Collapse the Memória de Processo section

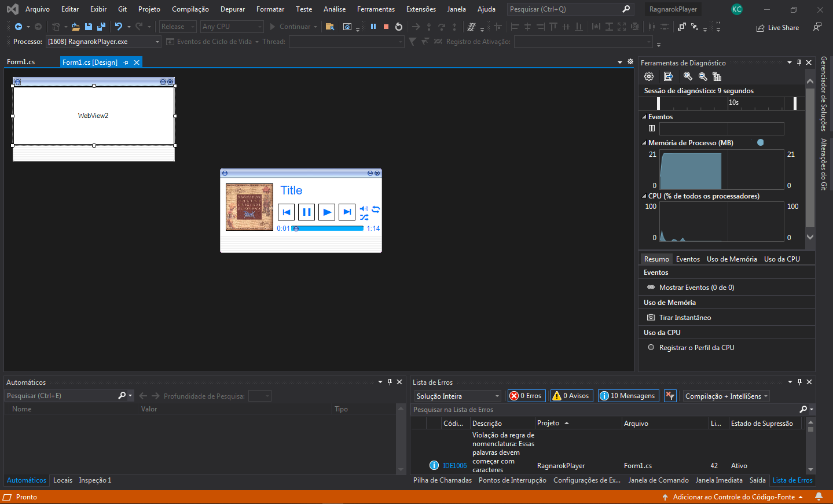tap(644, 143)
